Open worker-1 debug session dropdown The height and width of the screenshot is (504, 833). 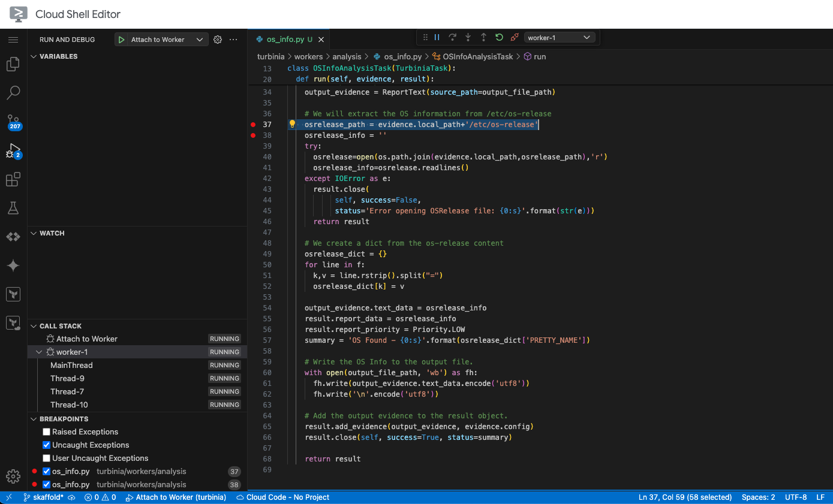[x=559, y=37]
